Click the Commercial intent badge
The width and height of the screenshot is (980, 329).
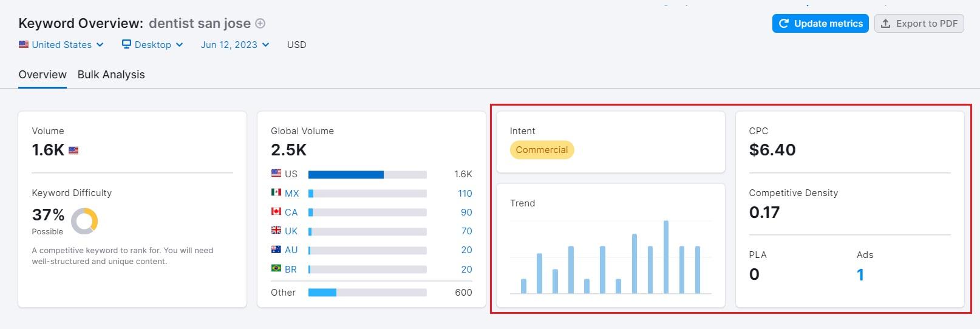point(542,150)
